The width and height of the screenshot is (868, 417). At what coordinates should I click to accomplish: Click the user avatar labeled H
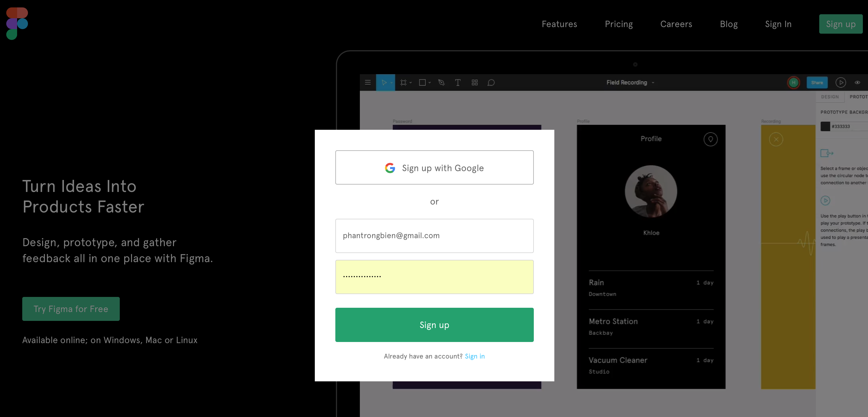click(x=794, y=82)
